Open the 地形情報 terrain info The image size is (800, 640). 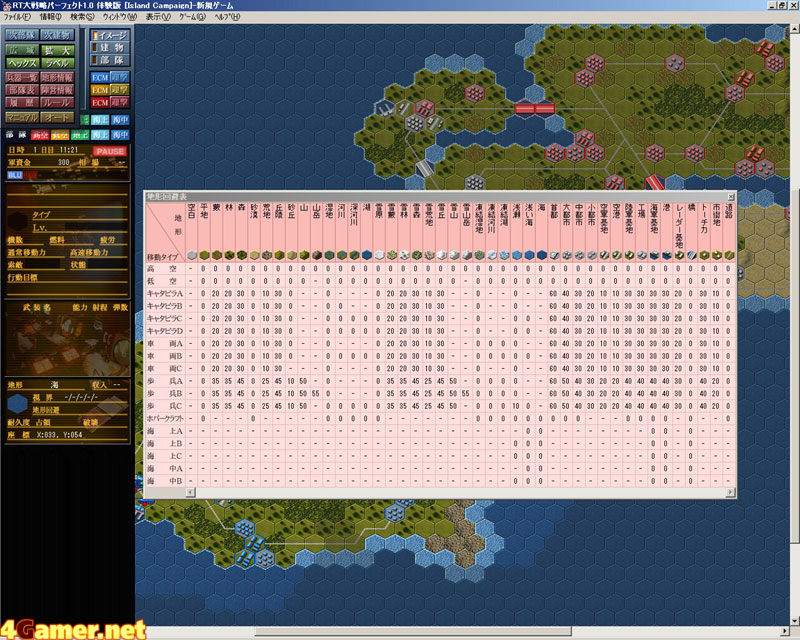[57, 78]
